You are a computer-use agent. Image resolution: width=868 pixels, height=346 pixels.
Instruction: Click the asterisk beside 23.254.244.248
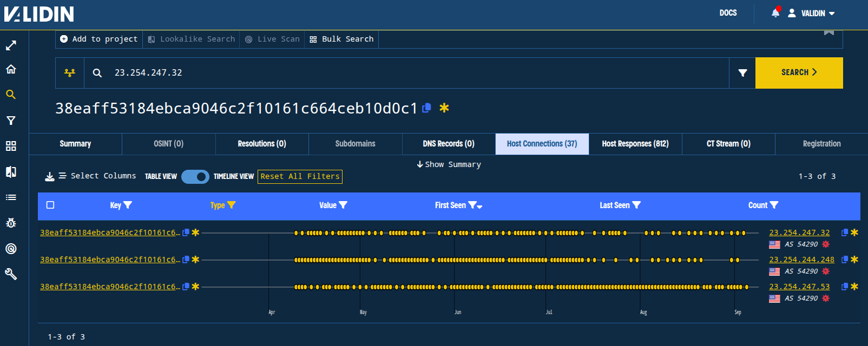tap(854, 259)
